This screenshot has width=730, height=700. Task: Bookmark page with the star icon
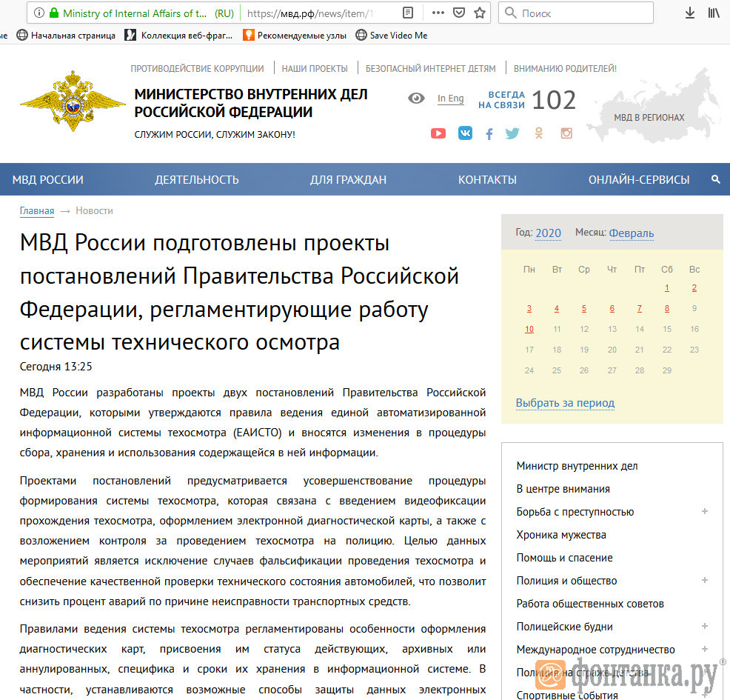click(x=480, y=13)
